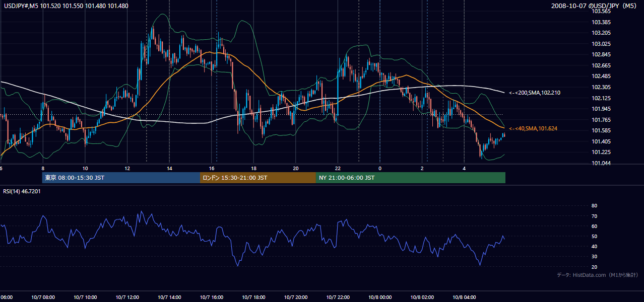Click the 102.845 price axis label
The height and width of the screenshot is (302, 644).
click(x=601, y=54)
